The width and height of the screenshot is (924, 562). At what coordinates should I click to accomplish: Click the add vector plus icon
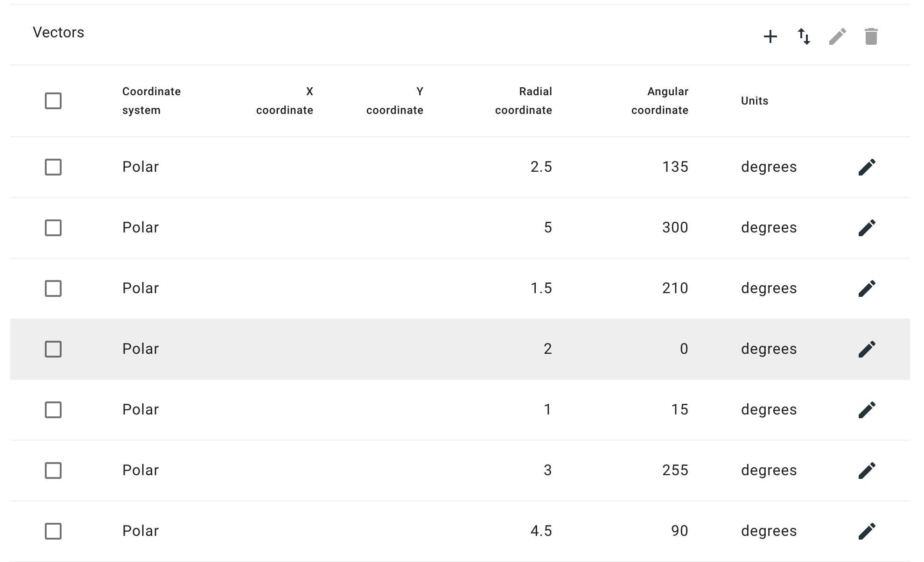tap(770, 36)
